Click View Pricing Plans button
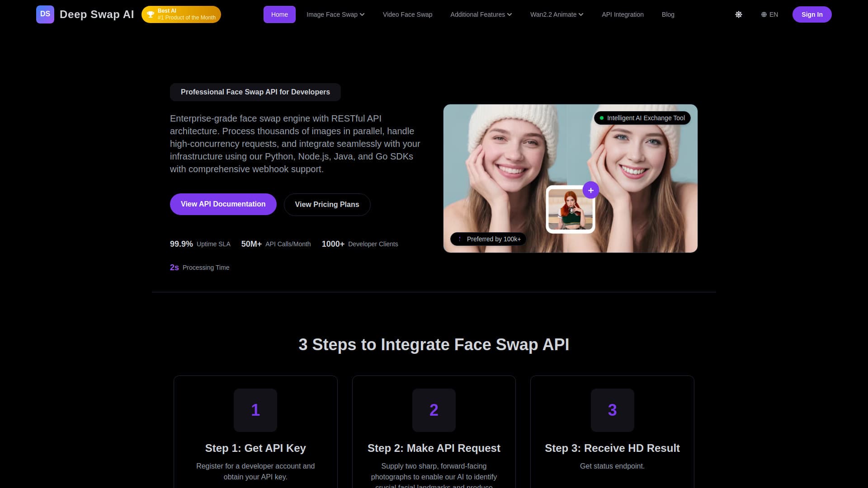The height and width of the screenshot is (488, 868). pos(327,205)
